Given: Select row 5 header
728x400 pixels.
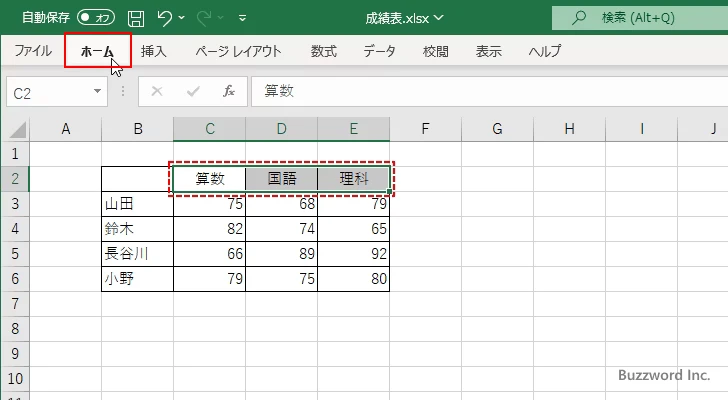Looking at the screenshot, I should [15, 254].
